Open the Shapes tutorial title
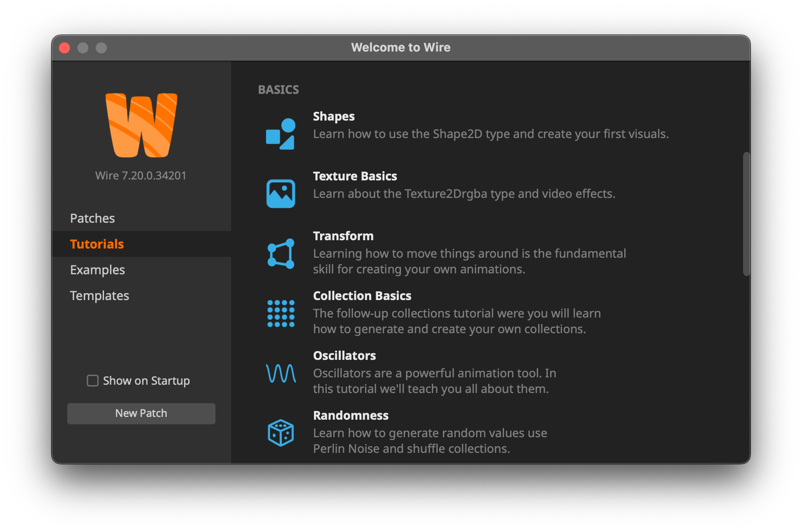 point(334,116)
